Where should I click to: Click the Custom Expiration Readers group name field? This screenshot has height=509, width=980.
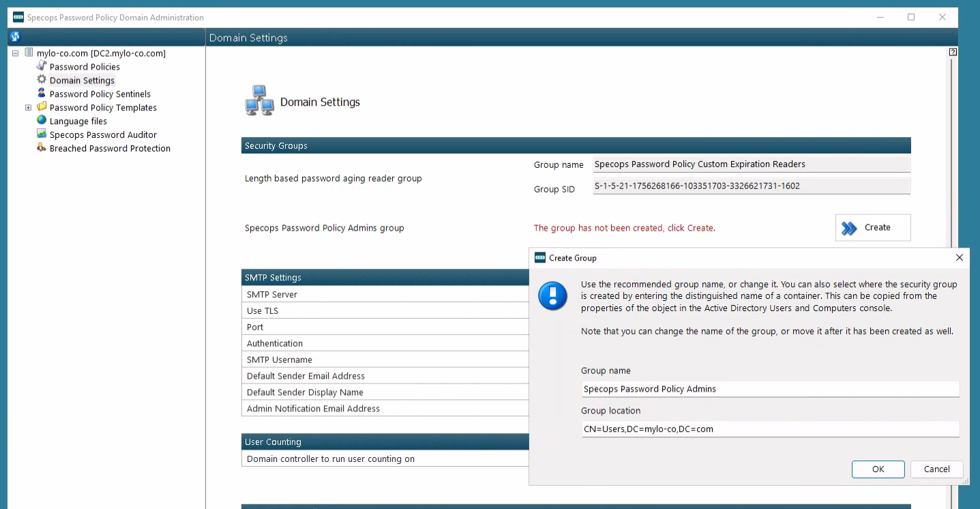pos(752,164)
